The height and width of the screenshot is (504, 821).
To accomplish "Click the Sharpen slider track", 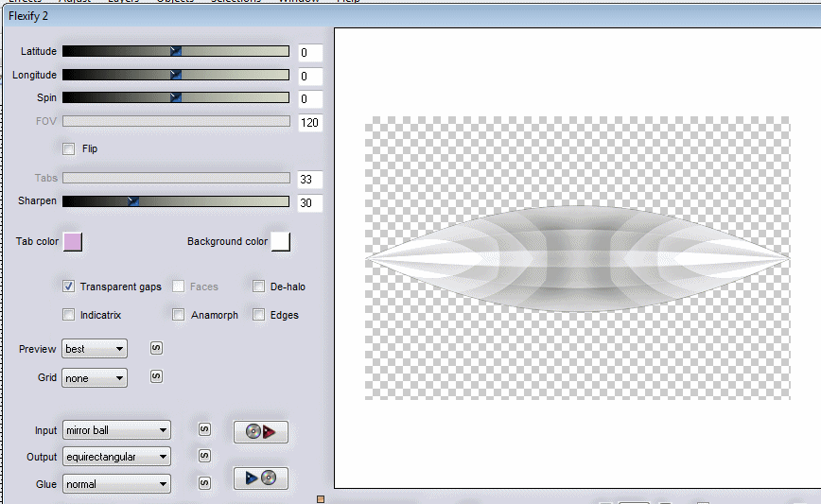I will coord(176,201).
